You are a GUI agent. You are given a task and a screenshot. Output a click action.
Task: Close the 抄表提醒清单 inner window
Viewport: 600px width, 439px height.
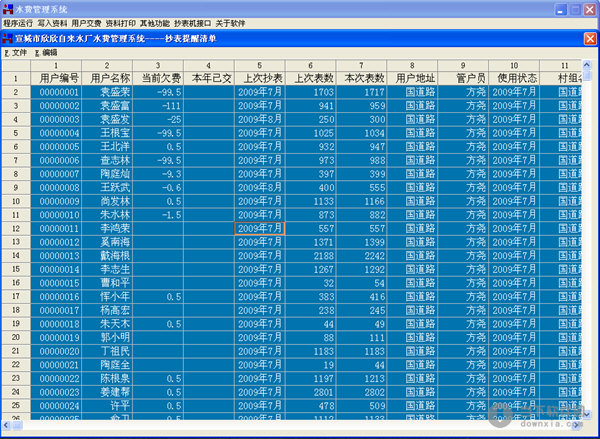point(590,39)
